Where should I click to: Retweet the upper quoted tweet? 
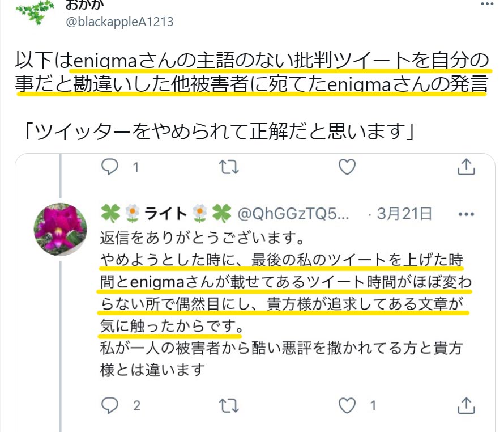[x=229, y=167]
